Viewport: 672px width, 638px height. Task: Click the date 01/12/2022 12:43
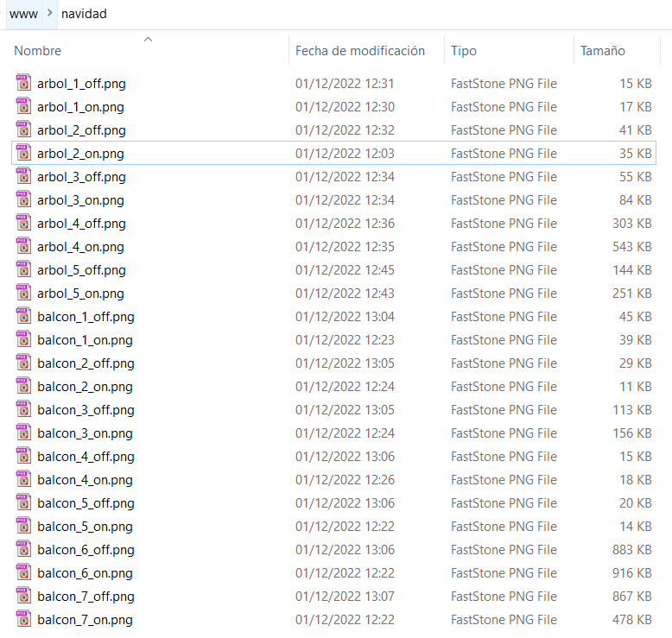(345, 294)
